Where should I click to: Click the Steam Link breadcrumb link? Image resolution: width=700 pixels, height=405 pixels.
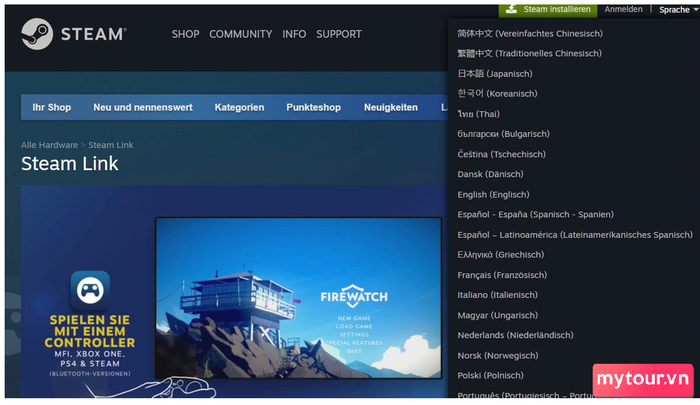coord(111,145)
